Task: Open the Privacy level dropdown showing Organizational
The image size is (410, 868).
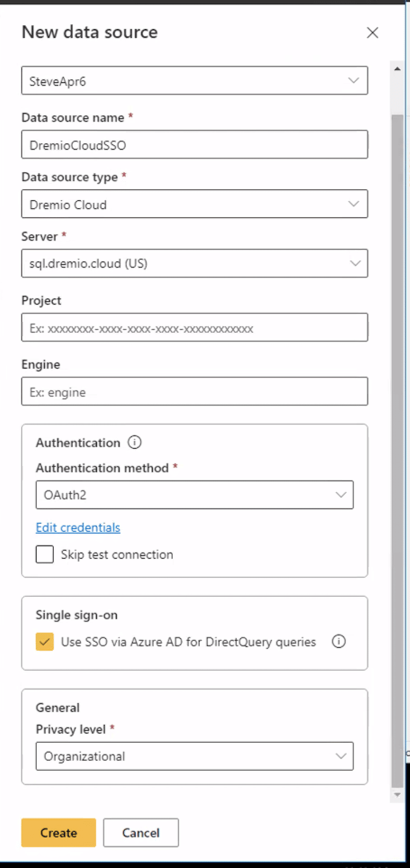Action: (x=195, y=756)
